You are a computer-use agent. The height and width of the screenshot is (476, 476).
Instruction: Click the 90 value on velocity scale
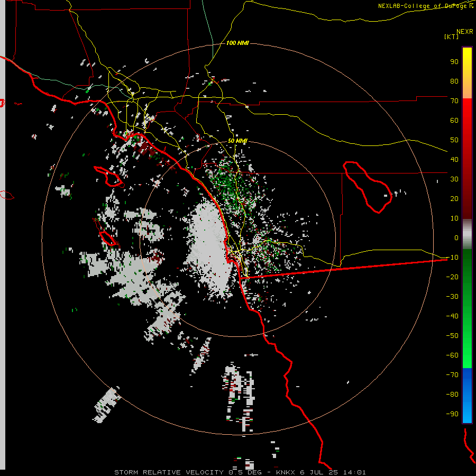[454, 62]
